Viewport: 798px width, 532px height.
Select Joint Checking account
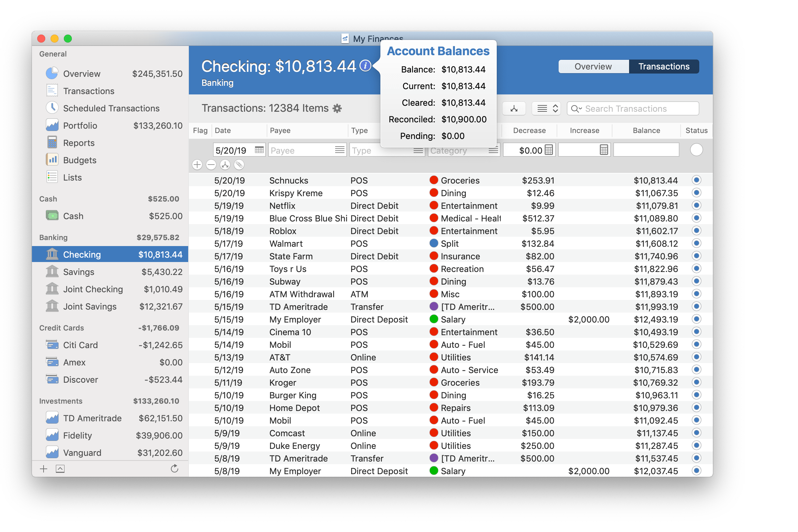pos(110,289)
